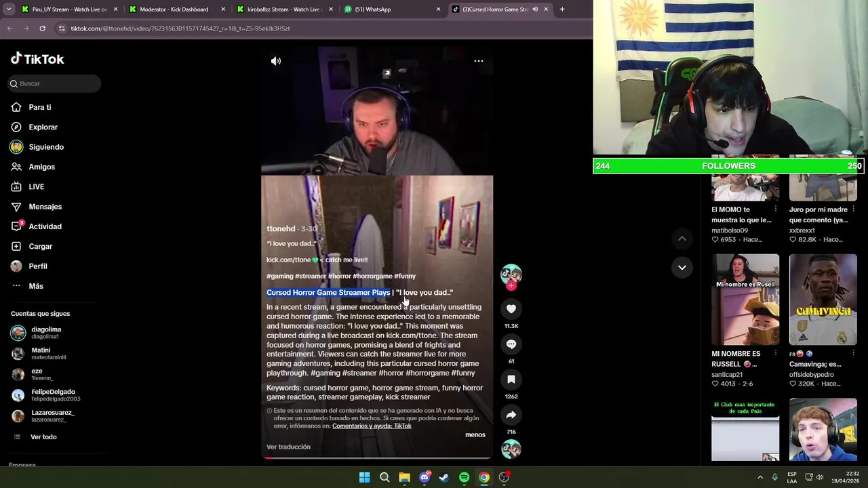This screenshot has width=868, height=488.
Task: Switch to kiroballzz Stream tab
Action: (x=283, y=9)
